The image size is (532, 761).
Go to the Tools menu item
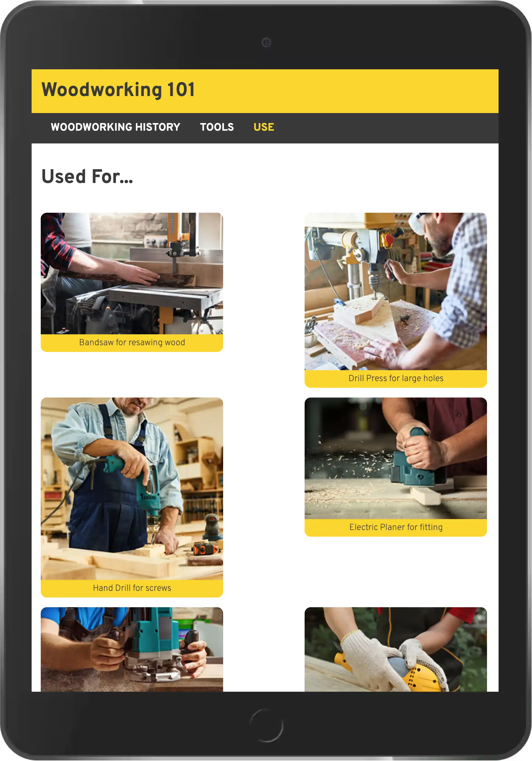point(217,127)
